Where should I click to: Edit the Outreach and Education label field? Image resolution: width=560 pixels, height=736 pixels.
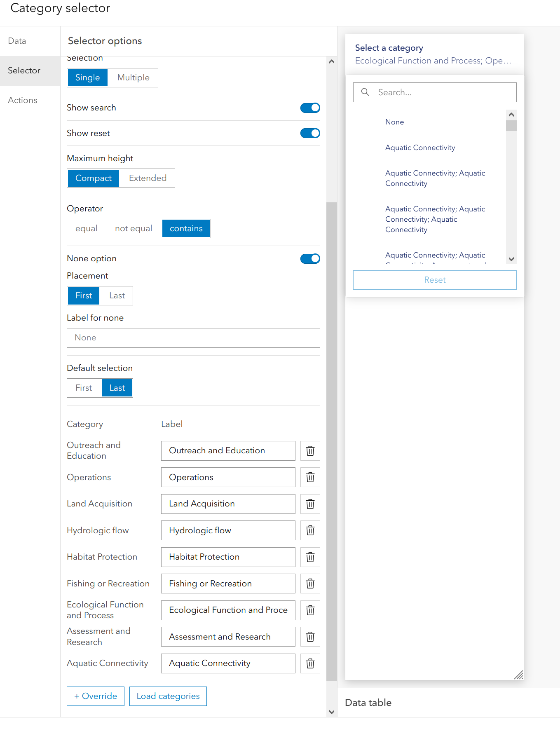(x=228, y=451)
